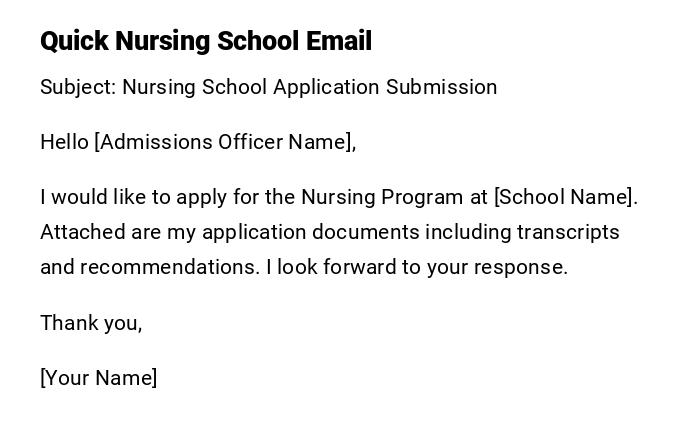
Task: Click the '[School Name]' placeholder text
Action: 565,197
